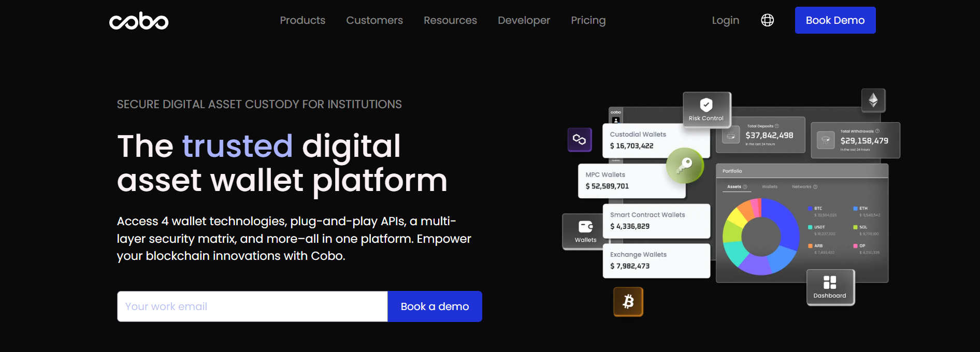
Task: Switch to the Networks portfolio tab
Action: point(804,187)
